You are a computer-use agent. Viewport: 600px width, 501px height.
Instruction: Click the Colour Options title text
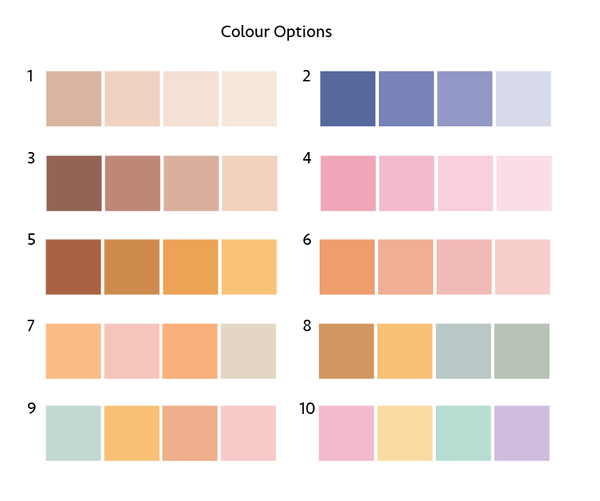[x=276, y=32]
